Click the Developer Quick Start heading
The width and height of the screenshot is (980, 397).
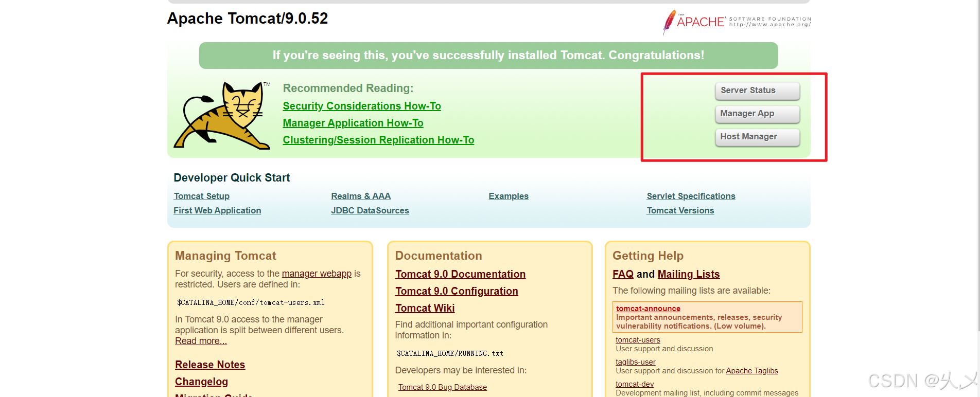232,178
